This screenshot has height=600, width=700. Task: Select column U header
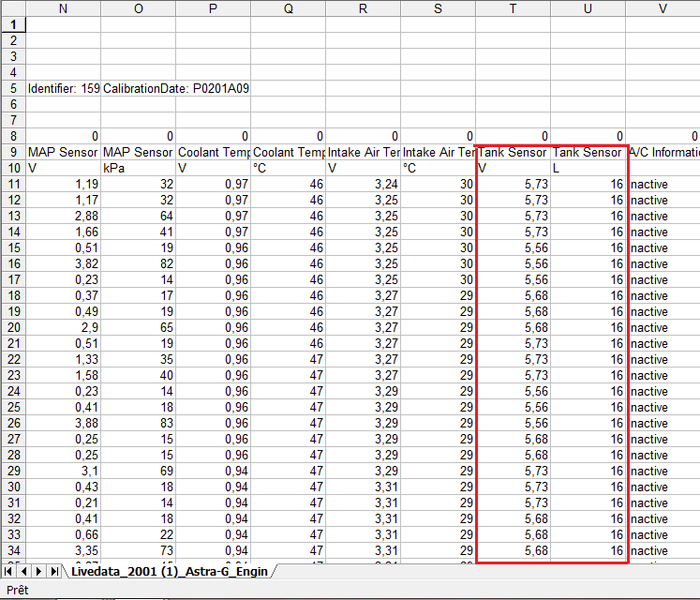pyautogui.click(x=588, y=8)
